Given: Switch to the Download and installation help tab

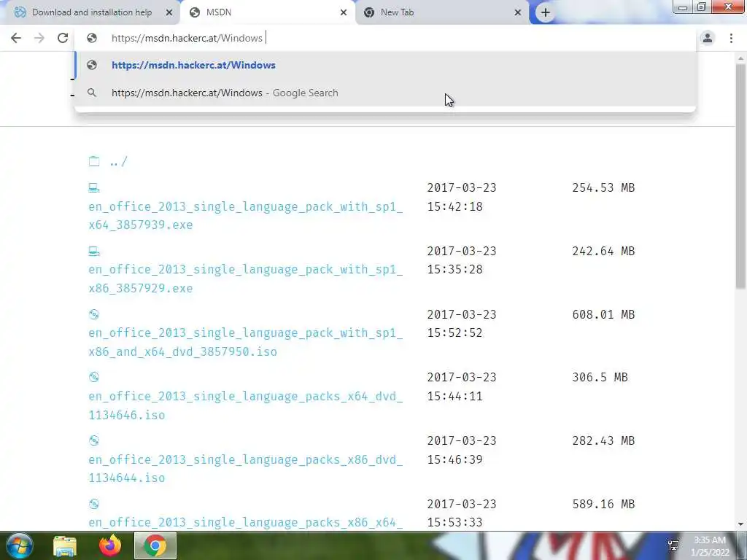Looking at the screenshot, I should (92, 12).
